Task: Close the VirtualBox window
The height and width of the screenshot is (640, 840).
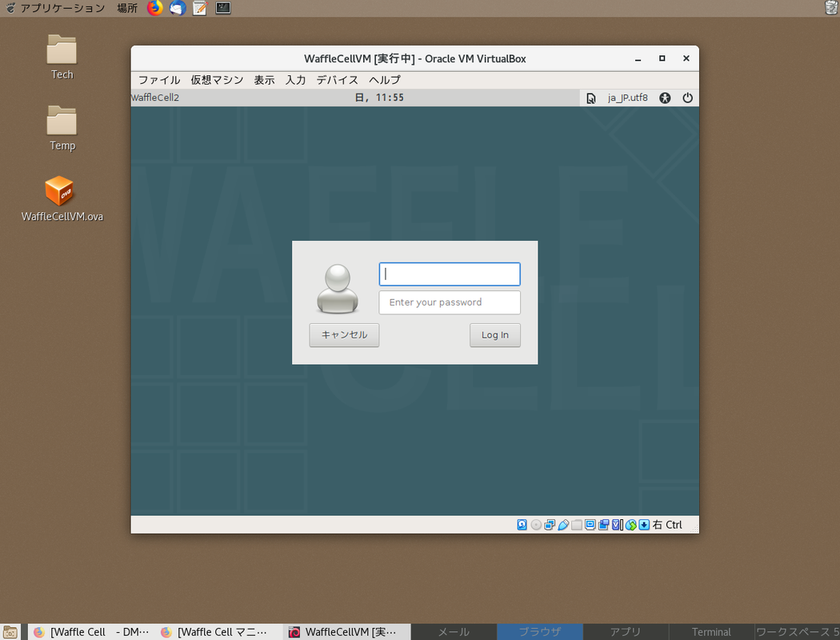Action: point(686,59)
